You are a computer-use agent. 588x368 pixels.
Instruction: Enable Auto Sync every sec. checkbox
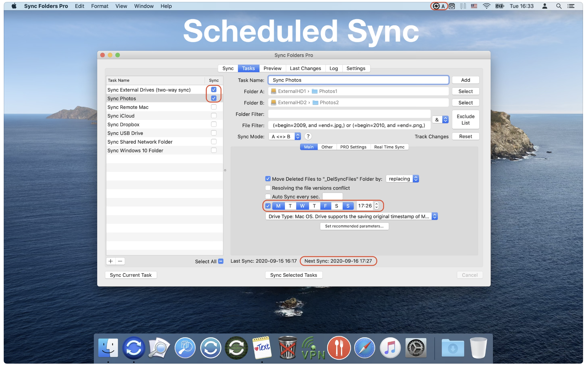(x=268, y=197)
